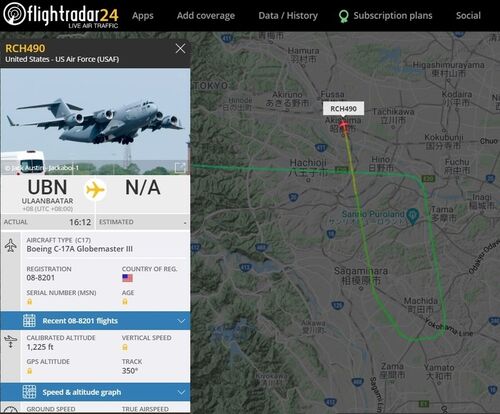Open the Apps menu

[143, 16]
